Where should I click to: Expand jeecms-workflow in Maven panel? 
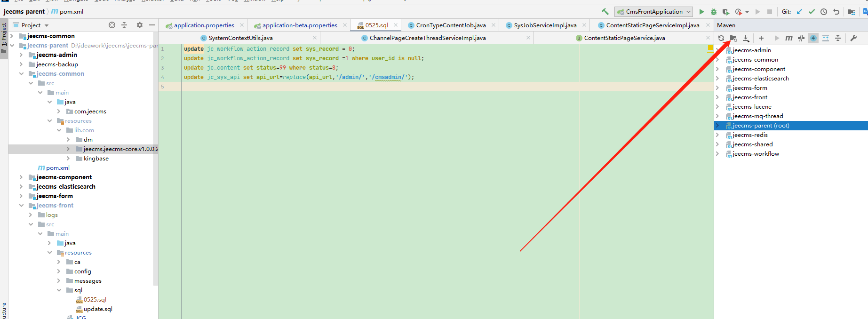717,154
